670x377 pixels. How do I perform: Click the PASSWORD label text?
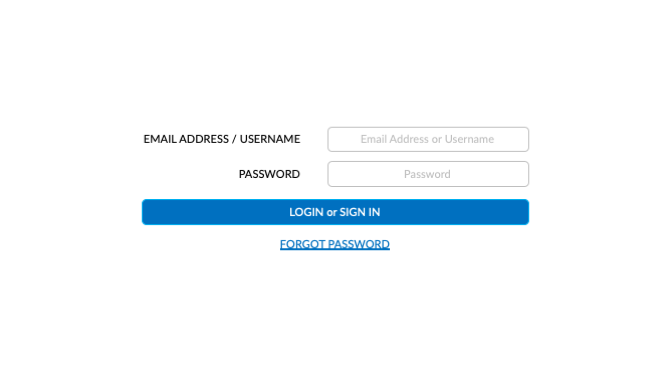point(269,174)
